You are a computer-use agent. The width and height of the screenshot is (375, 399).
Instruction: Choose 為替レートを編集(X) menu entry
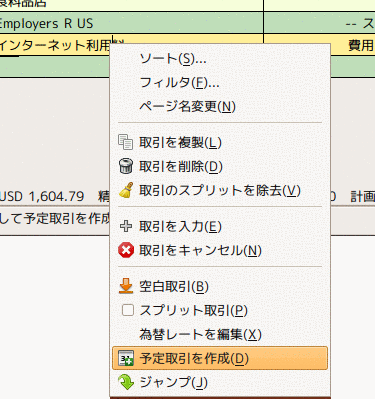pyautogui.click(x=200, y=334)
